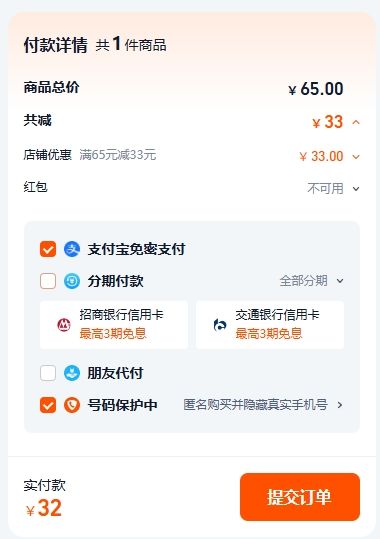Screen dimensions: 380x539
Task: Open the 全部分期 installment dropdown
Action: (x=312, y=281)
